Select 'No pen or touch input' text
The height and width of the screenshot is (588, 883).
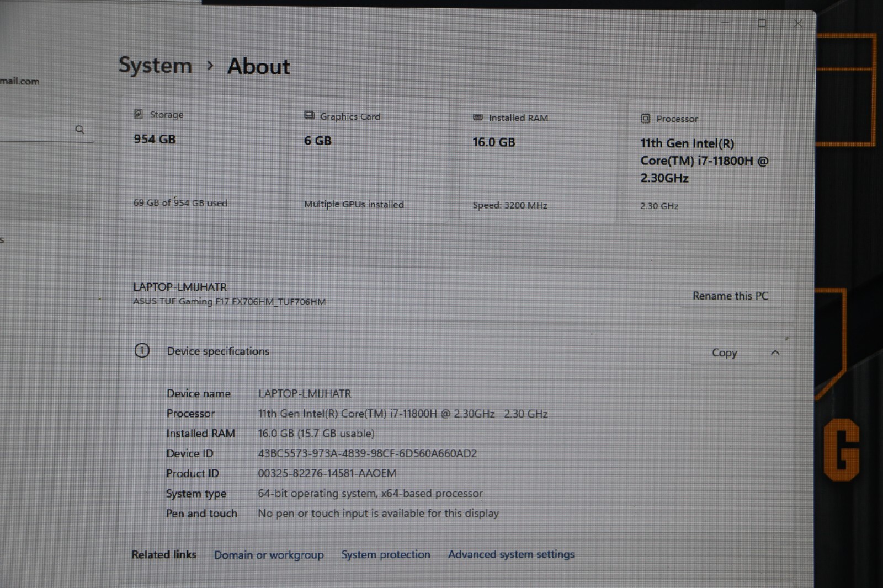coord(378,514)
